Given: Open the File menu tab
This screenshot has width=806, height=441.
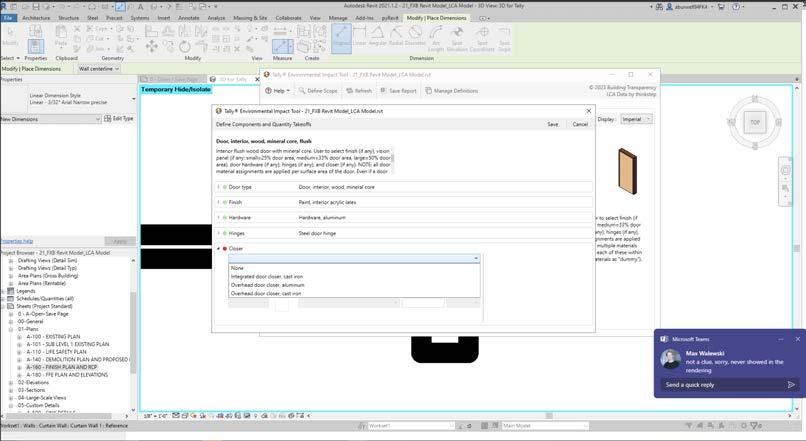Looking at the screenshot, I should coord(8,18).
